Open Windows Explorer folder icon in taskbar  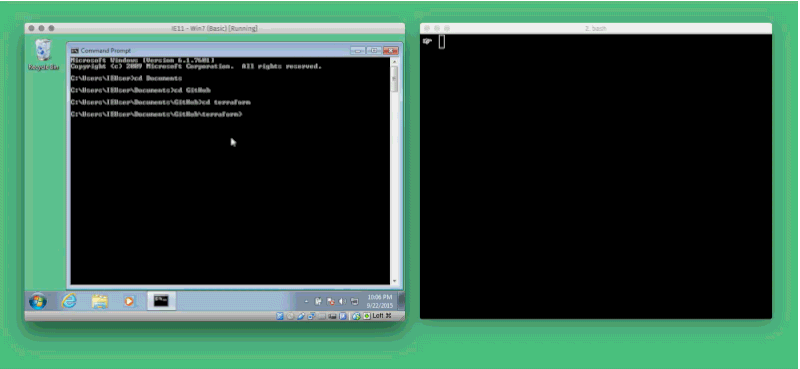click(99, 302)
